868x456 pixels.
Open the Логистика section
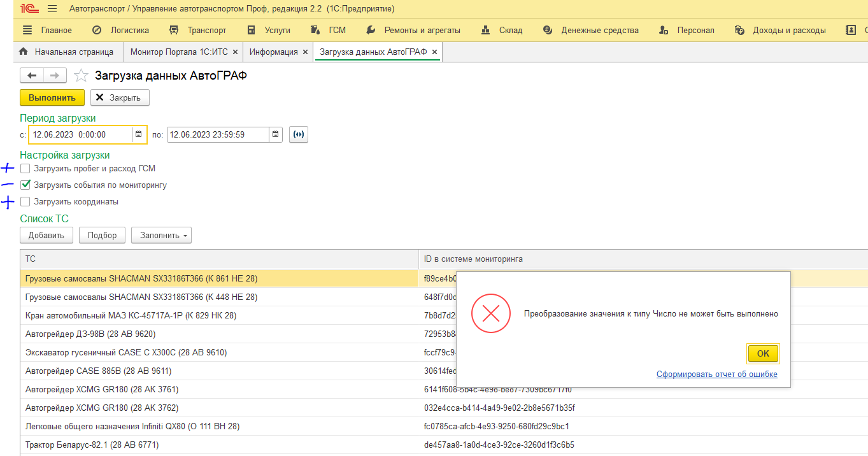pyautogui.click(x=120, y=30)
